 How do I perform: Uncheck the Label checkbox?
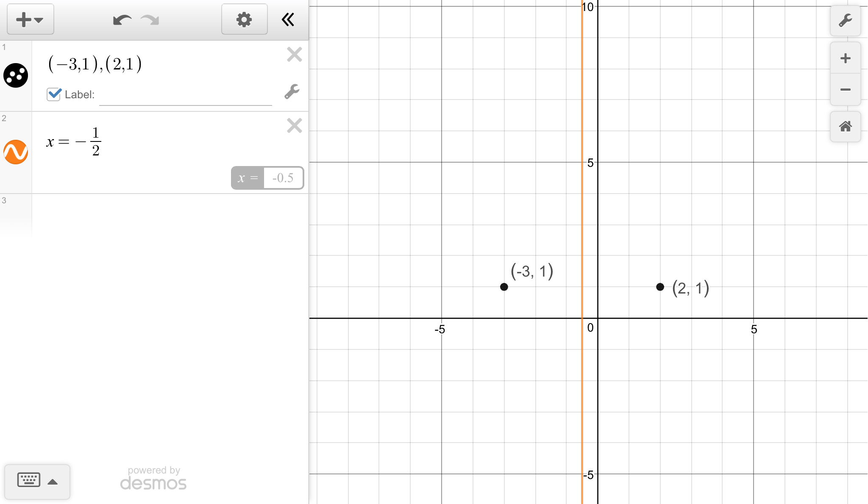point(54,94)
